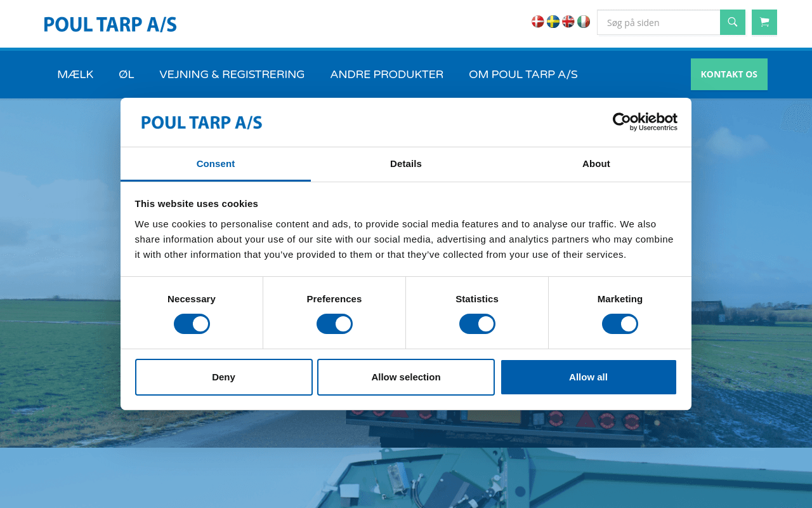Click Allow all cookies button

589,377
